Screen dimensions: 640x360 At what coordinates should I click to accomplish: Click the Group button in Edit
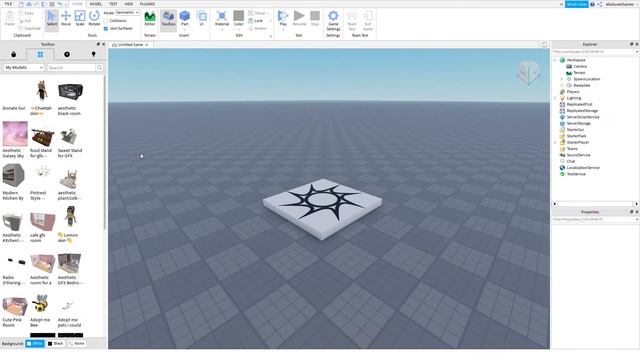point(258,13)
